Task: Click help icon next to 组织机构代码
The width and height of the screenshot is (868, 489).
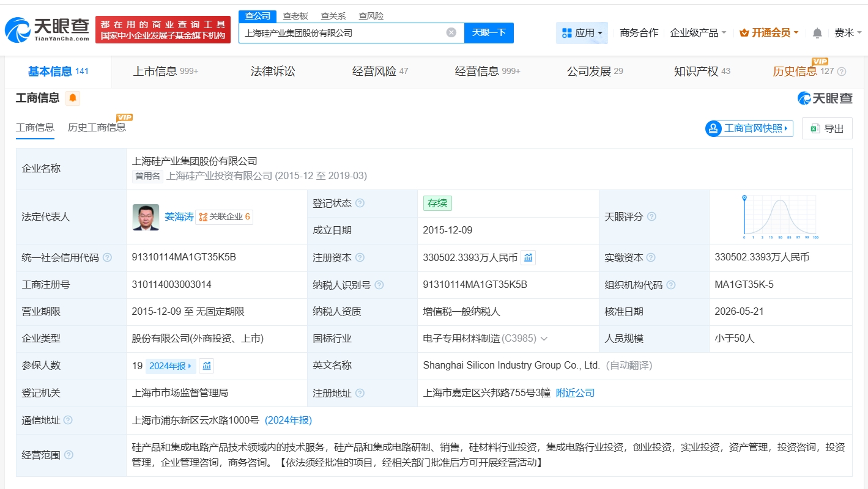Action: [x=671, y=285]
